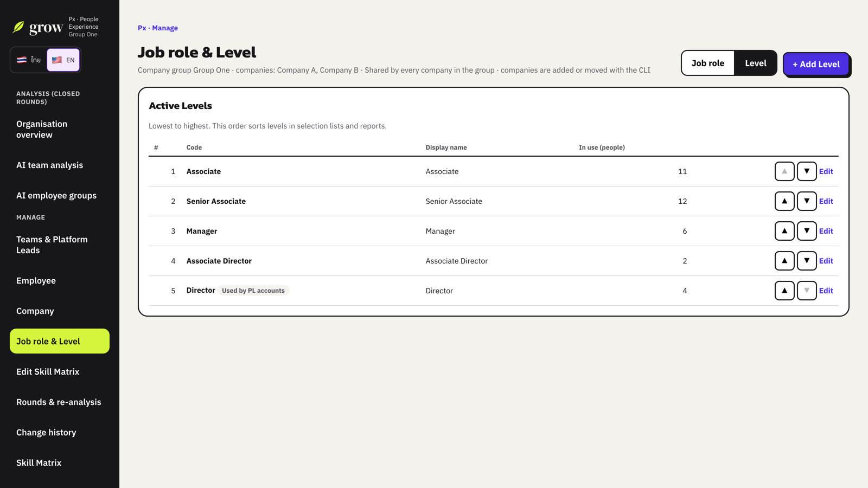The image size is (868, 488).
Task: Edit the Associate level
Action: (826, 171)
